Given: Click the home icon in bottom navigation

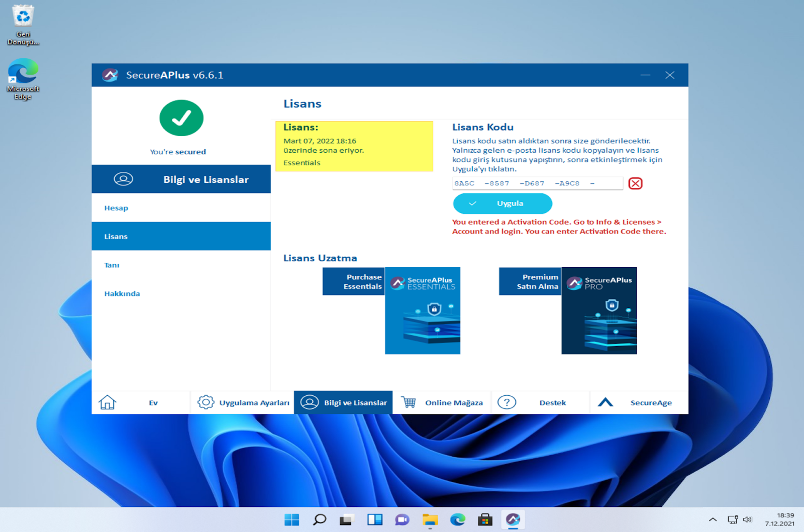Looking at the screenshot, I should [107, 402].
